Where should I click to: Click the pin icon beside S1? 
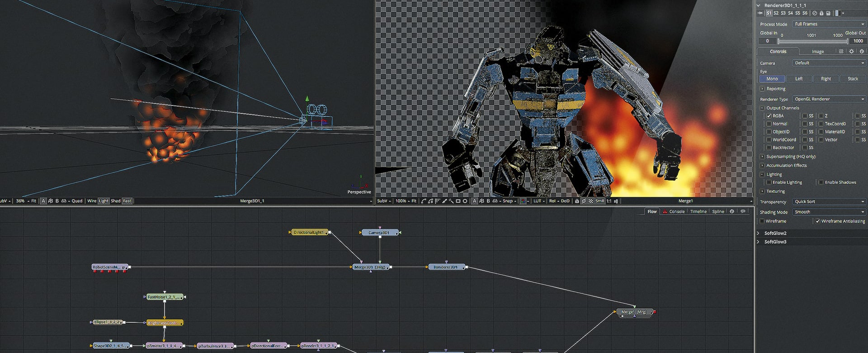760,13
